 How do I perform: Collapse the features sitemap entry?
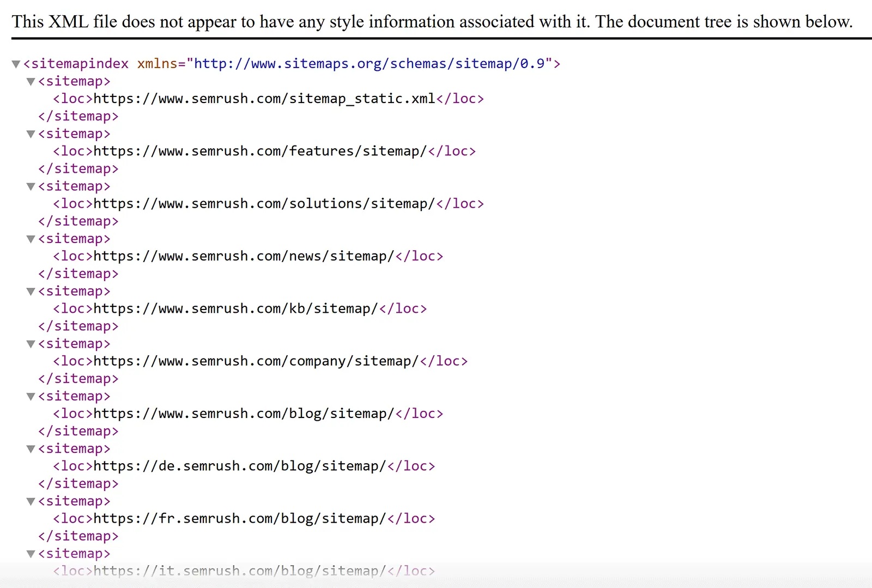click(x=31, y=134)
